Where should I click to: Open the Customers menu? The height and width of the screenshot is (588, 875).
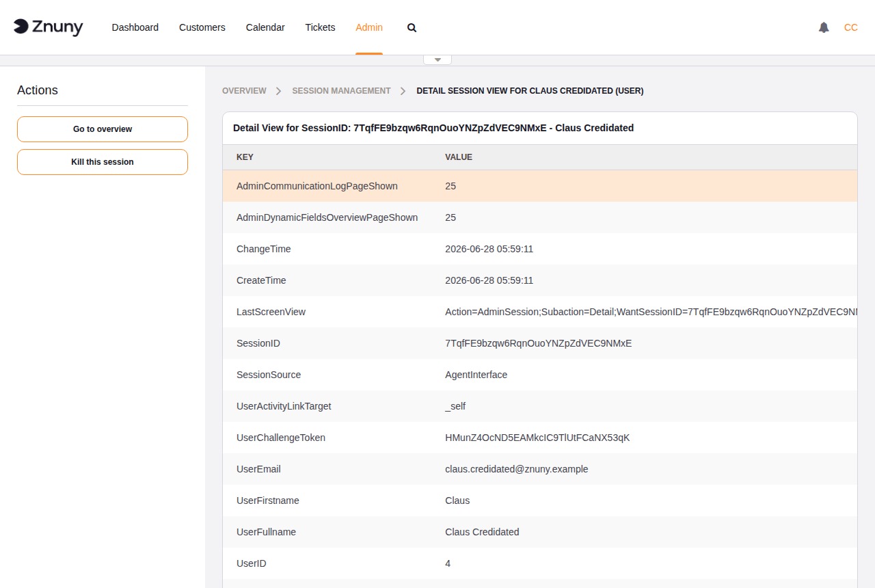pos(202,27)
